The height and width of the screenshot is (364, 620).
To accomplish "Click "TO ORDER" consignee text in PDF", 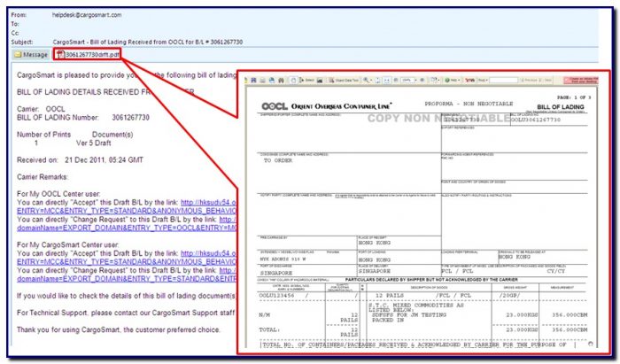I will [278, 161].
